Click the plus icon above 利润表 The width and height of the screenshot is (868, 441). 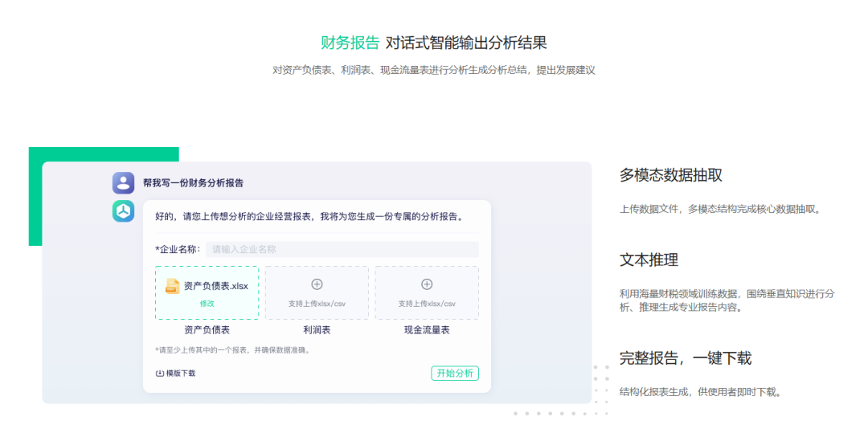(x=317, y=284)
